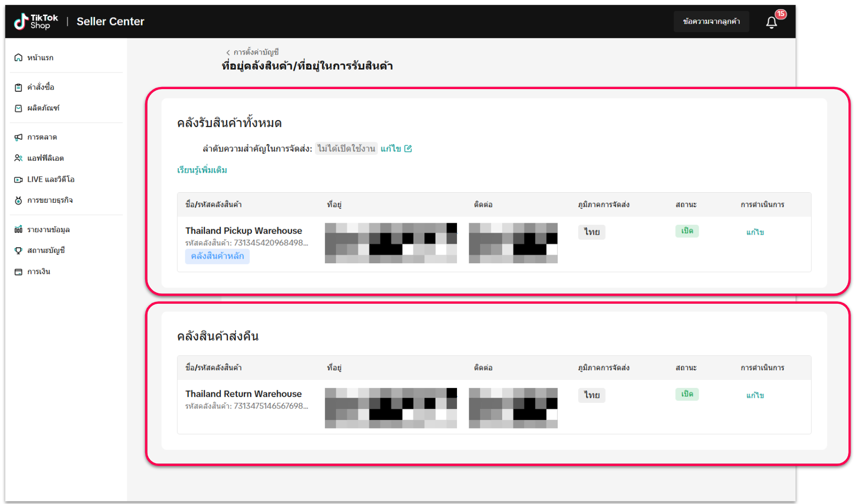This screenshot has width=864, height=504.
Task: Click the การขยายธุรกิจ growth icon
Action: coord(19,201)
